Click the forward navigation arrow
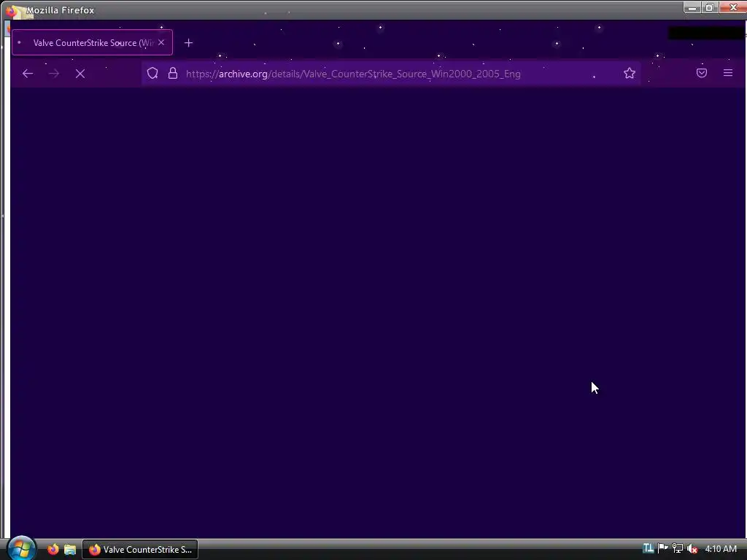747x560 pixels. pyautogui.click(x=54, y=74)
